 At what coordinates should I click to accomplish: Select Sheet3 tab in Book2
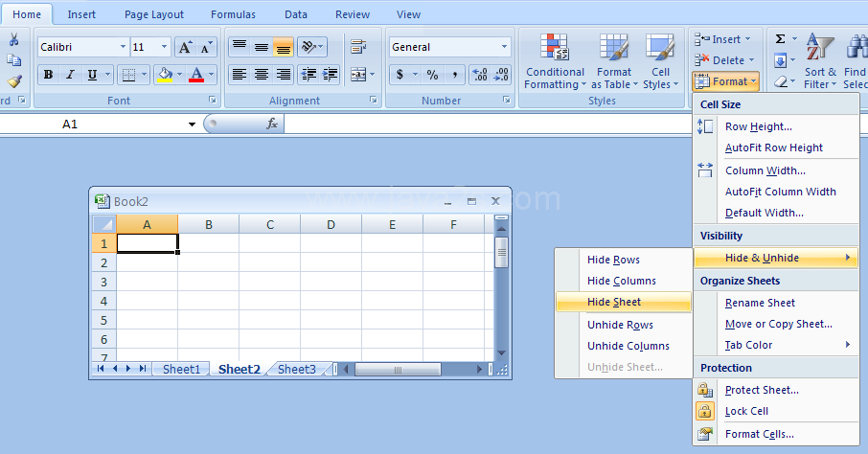coord(297,370)
